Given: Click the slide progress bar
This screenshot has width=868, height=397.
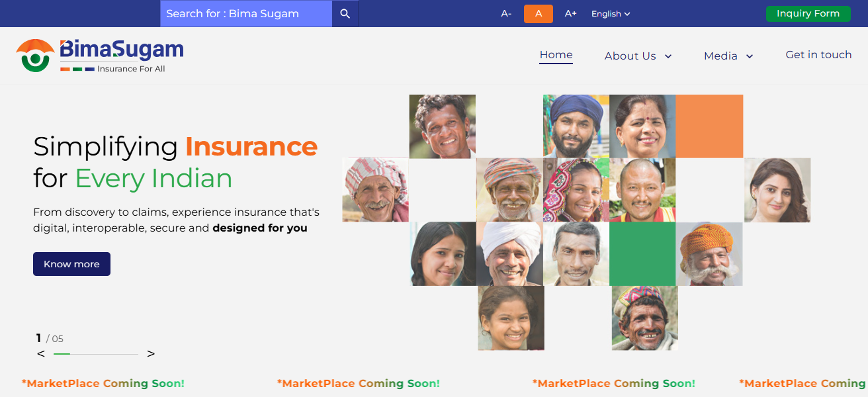Looking at the screenshot, I should click(x=96, y=354).
